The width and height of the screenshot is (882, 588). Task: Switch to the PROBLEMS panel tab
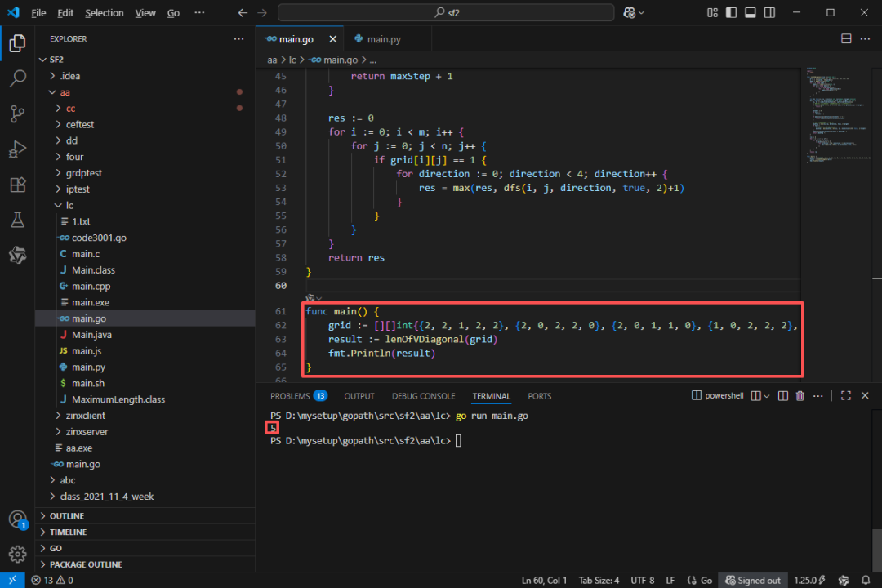click(290, 396)
